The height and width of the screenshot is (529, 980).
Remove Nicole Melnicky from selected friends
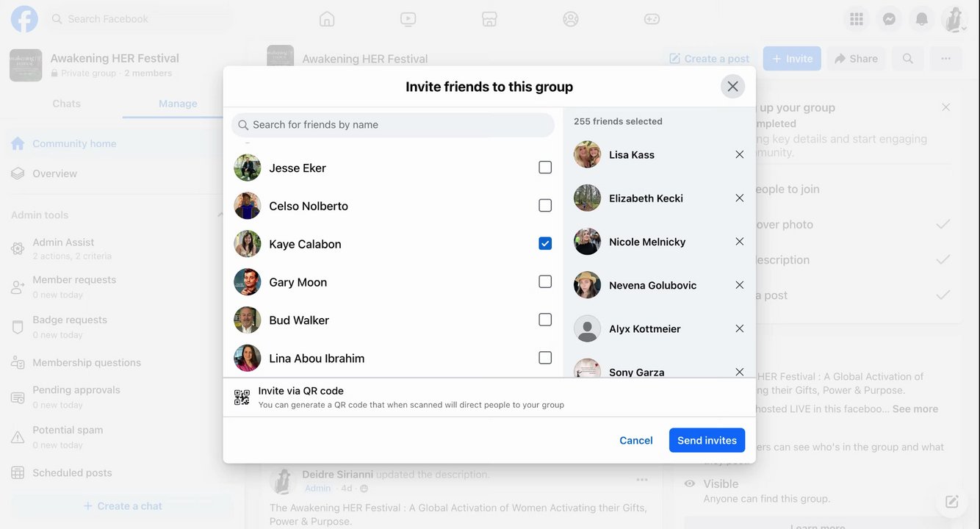[740, 241]
